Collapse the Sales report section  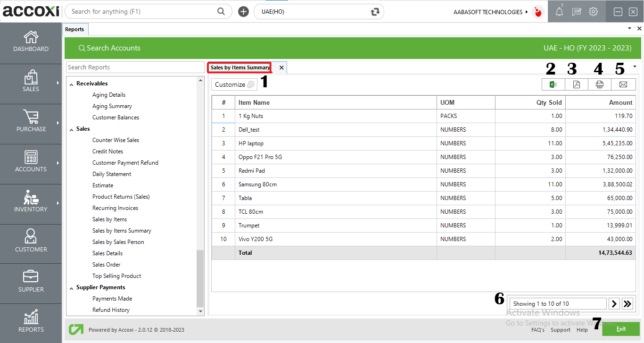pos(71,128)
